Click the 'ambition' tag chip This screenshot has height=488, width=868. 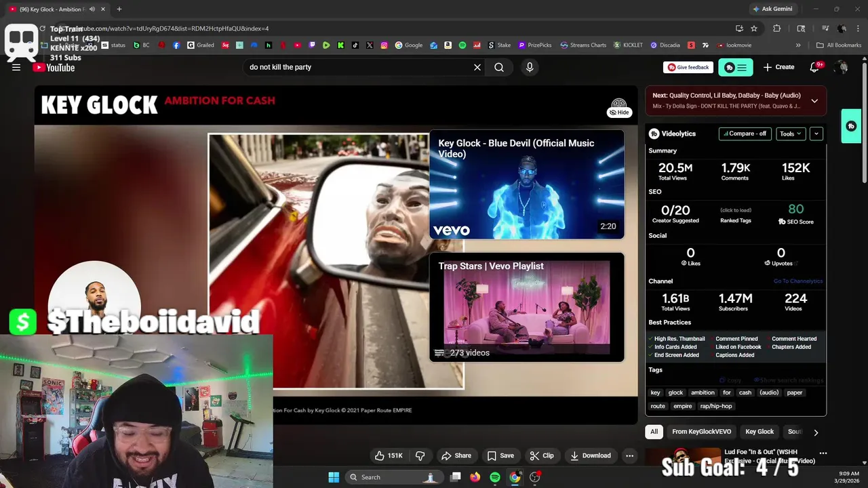pos(703,392)
